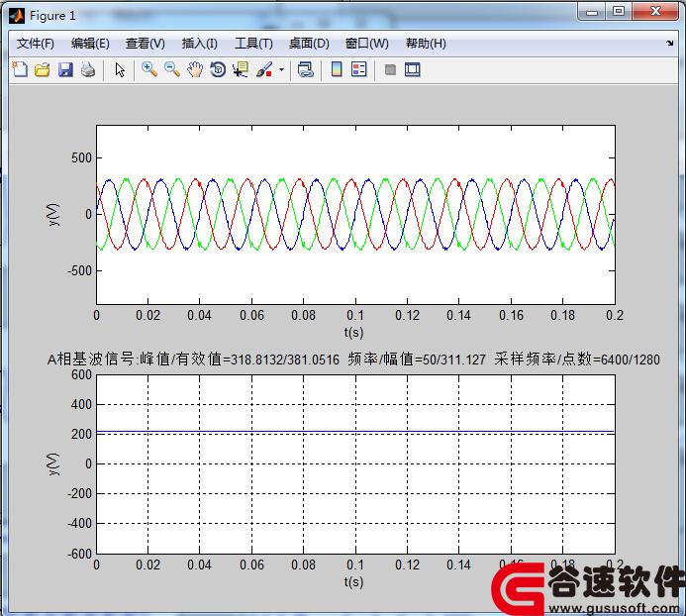
Task: Select the Edit Plot arrow tool
Action: [120, 69]
